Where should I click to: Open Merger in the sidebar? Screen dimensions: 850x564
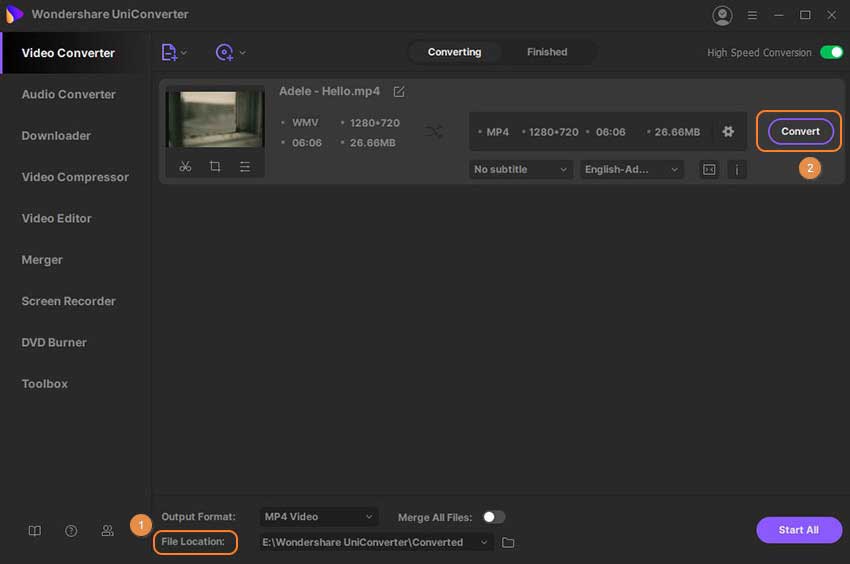point(42,260)
